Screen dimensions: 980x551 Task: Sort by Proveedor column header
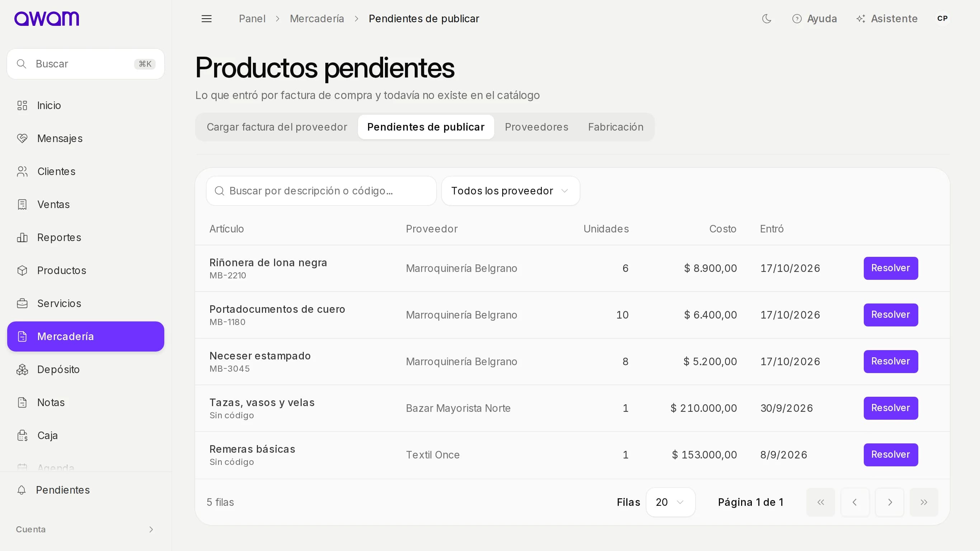[x=432, y=229]
